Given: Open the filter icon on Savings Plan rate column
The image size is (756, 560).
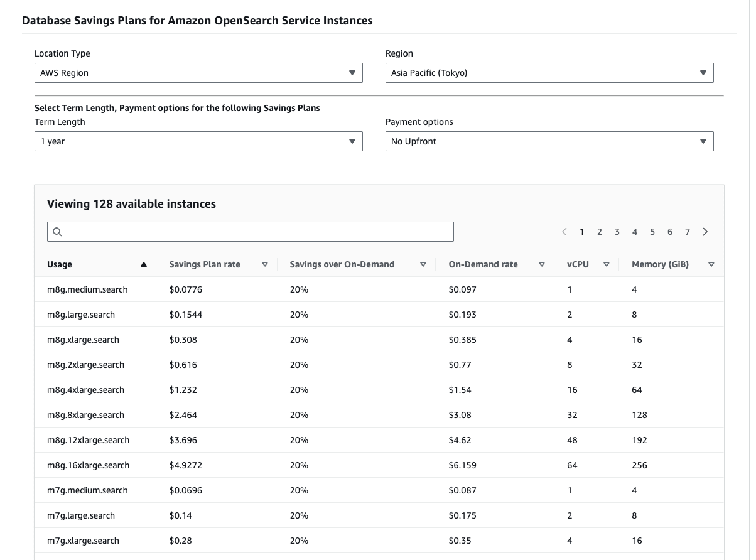Looking at the screenshot, I should (264, 264).
